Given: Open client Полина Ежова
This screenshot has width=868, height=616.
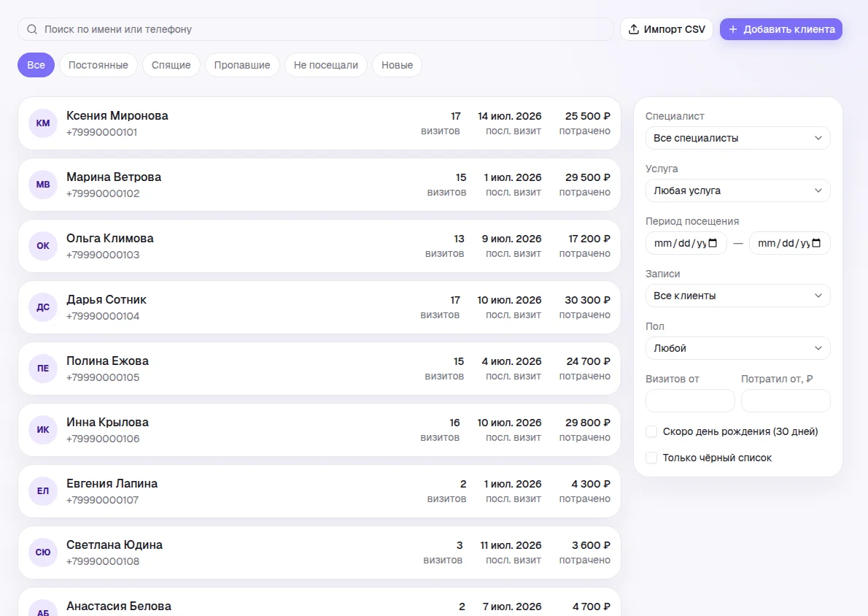Looking at the screenshot, I should point(319,369).
